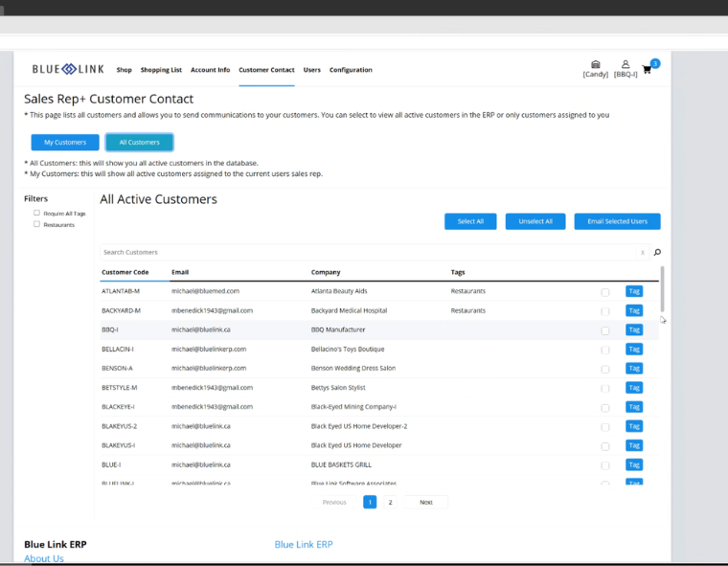Tick the BLACKEYE-I row checkbox
Viewport: 728px width, 566px height.
(x=605, y=408)
